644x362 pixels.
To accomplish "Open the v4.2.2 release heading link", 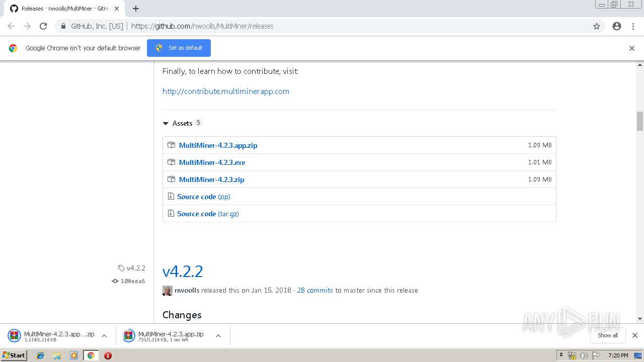I will [183, 271].
